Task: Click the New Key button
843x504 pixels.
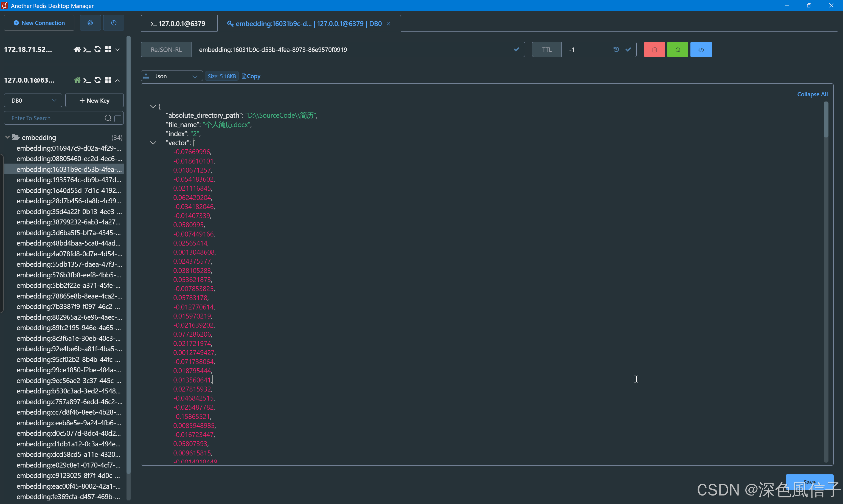Action: [x=94, y=100]
